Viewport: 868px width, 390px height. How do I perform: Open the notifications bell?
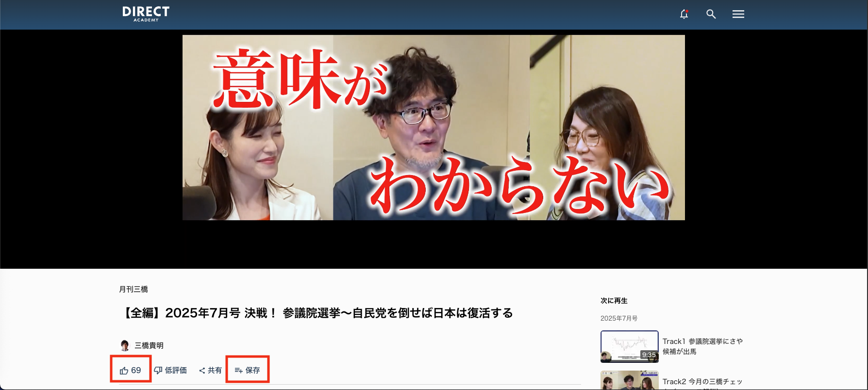684,14
